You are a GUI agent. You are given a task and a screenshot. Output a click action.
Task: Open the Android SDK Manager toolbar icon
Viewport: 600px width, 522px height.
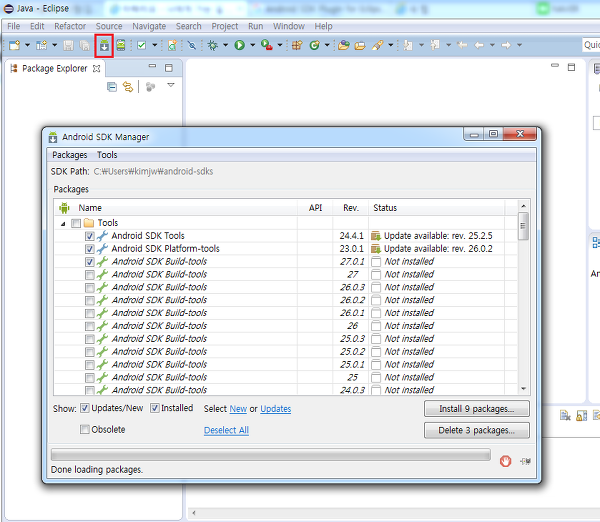104,46
